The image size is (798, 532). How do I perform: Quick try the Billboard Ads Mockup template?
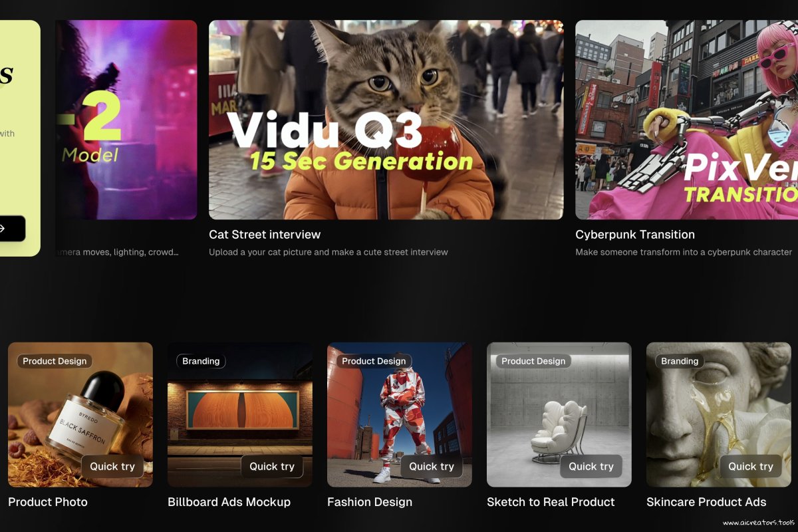click(x=272, y=466)
